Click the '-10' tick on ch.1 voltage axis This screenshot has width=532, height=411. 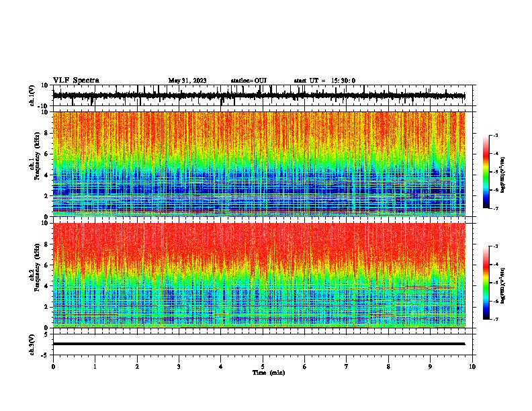click(x=44, y=106)
